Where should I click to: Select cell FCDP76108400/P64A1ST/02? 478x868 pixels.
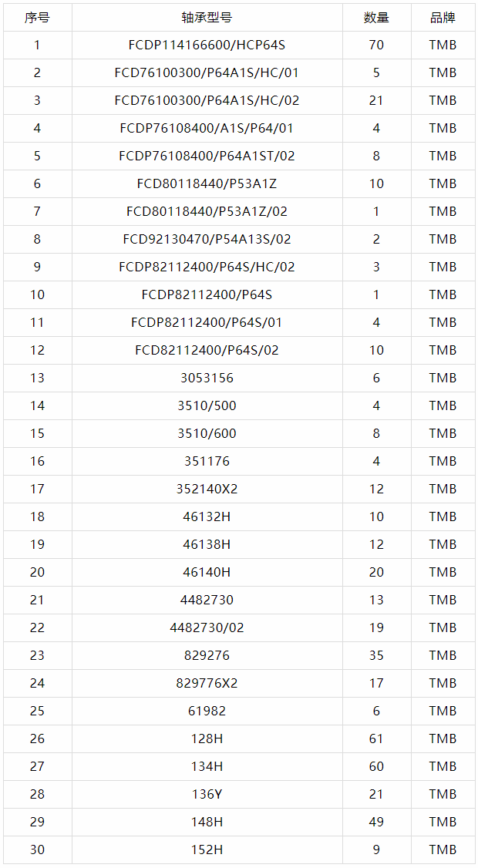click(x=207, y=156)
